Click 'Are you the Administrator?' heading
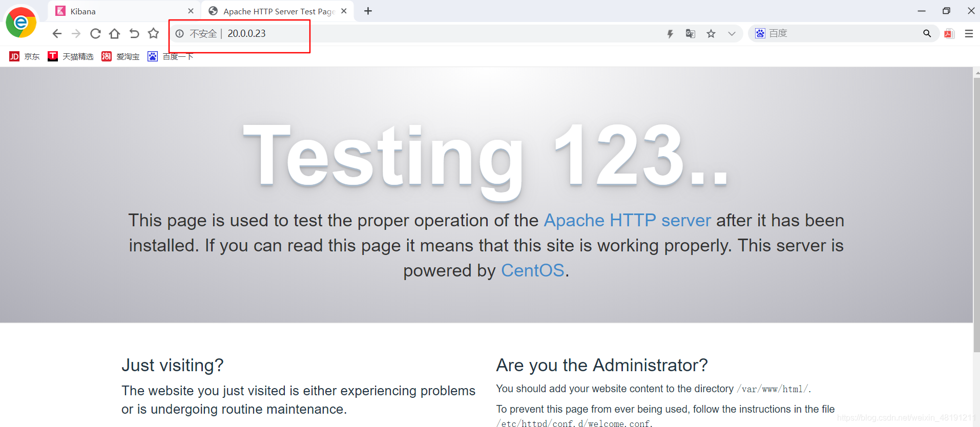 602,365
